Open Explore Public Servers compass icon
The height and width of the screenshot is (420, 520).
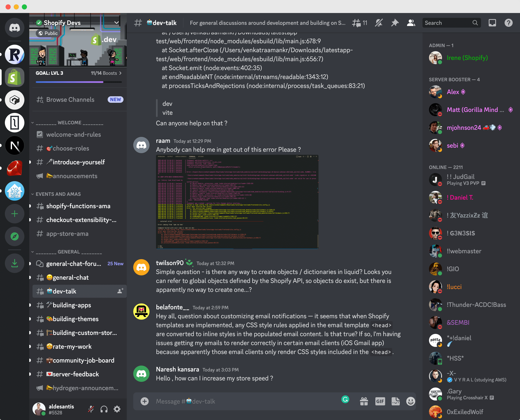(x=14, y=236)
